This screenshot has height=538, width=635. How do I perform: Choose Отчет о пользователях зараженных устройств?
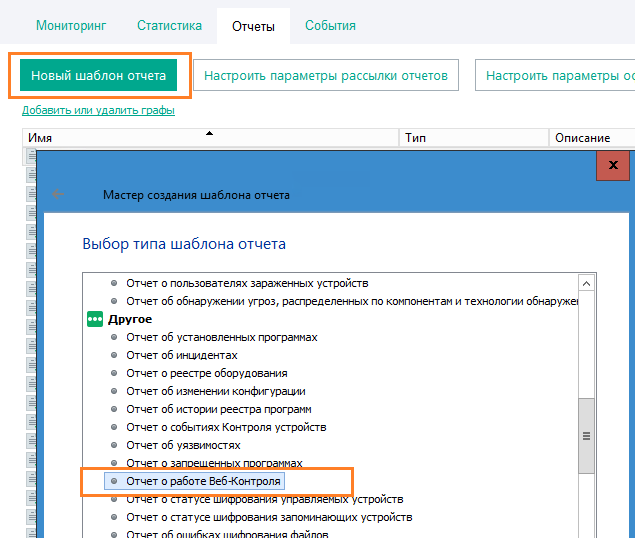coord(247,283)
